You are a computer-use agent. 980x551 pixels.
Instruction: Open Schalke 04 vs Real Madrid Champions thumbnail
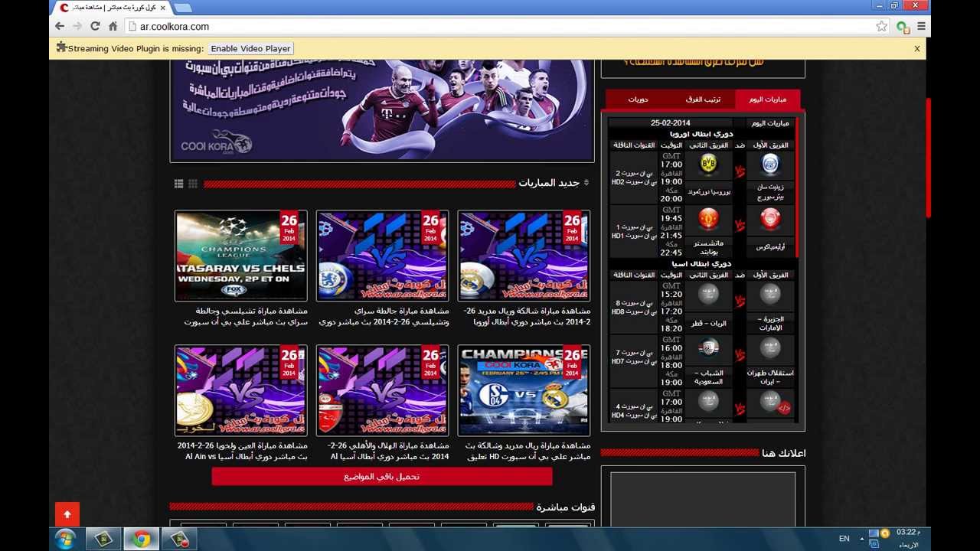524,390
